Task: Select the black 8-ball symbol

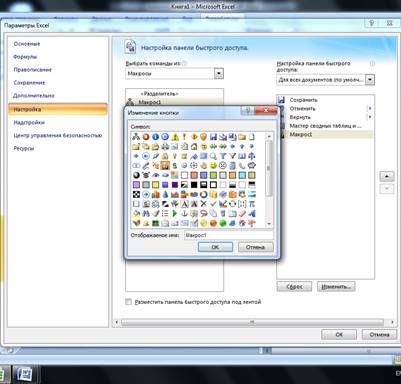Action: click(x=136, y=175)
